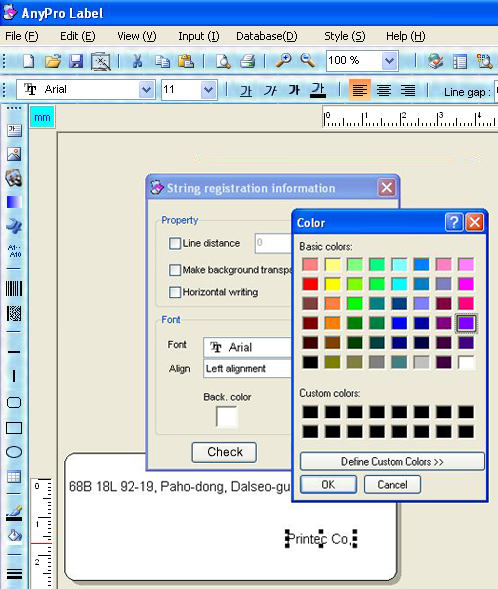Click the Print icon in toolbar

click(x=247, y=61)
